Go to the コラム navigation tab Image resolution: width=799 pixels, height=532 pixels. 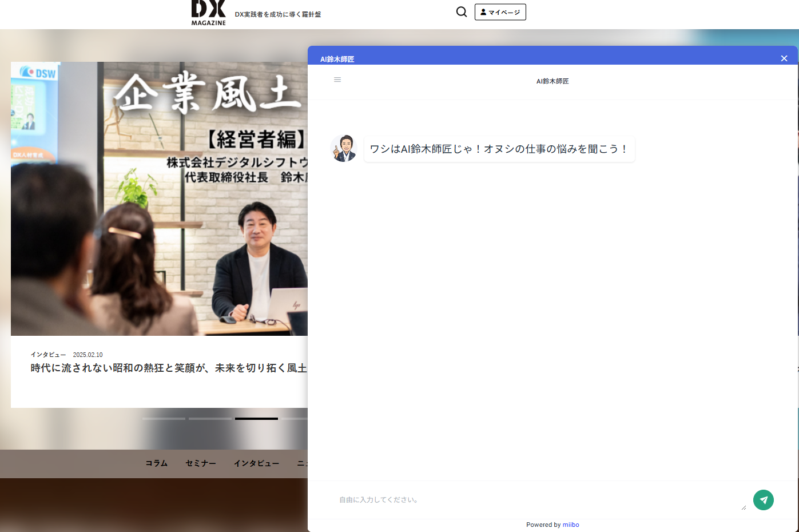pyautogui.click(x=156, y=463)
